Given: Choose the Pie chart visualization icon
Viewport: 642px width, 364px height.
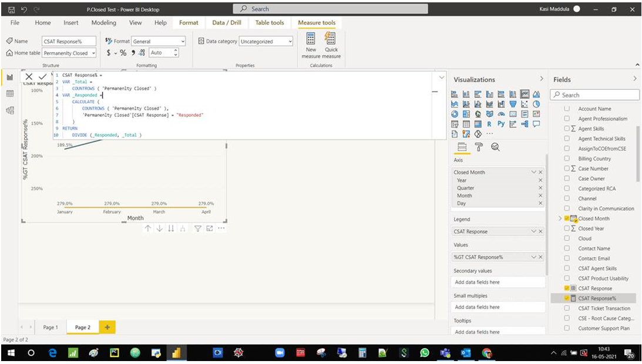Looking at the screenshot, I should click(536, 104).
